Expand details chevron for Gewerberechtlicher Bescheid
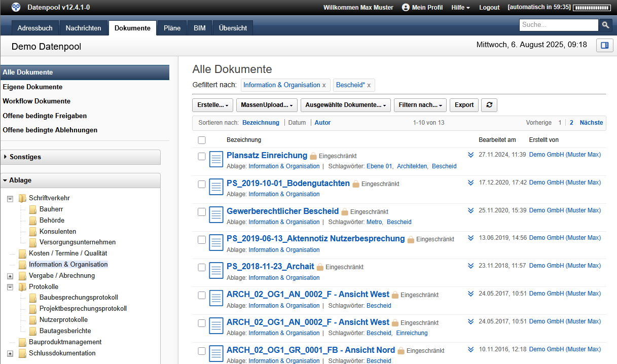This screenshot has width=617, height=364. point(470,210)
